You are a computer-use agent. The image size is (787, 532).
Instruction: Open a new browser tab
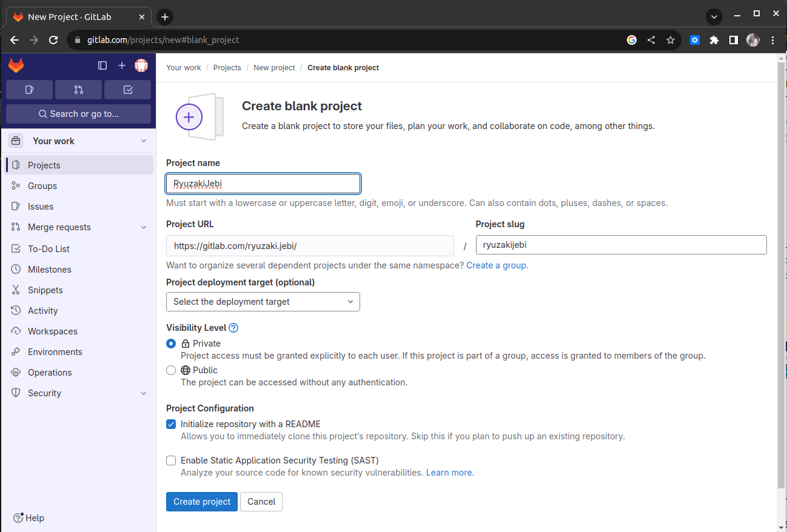point(165,17)
